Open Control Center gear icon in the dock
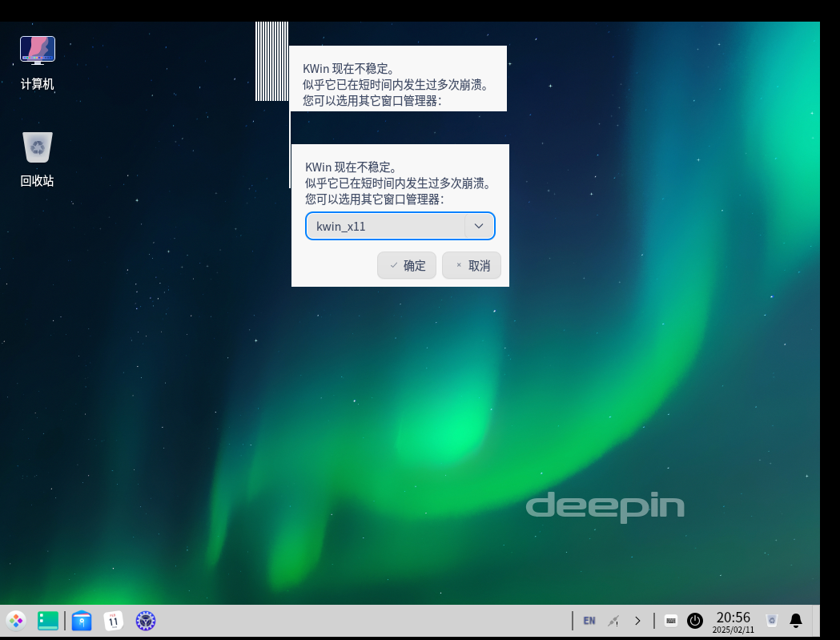Screen dimensions: 840x640 click(x=145, y=620)
